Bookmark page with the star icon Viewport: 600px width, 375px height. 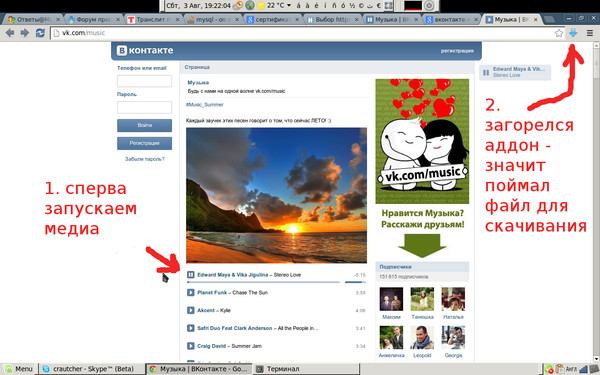[x=559, y=33]
